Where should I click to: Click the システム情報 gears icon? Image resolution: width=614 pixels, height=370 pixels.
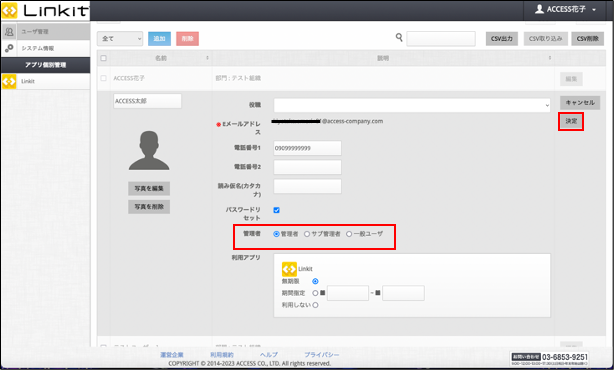tap(9, 48)
